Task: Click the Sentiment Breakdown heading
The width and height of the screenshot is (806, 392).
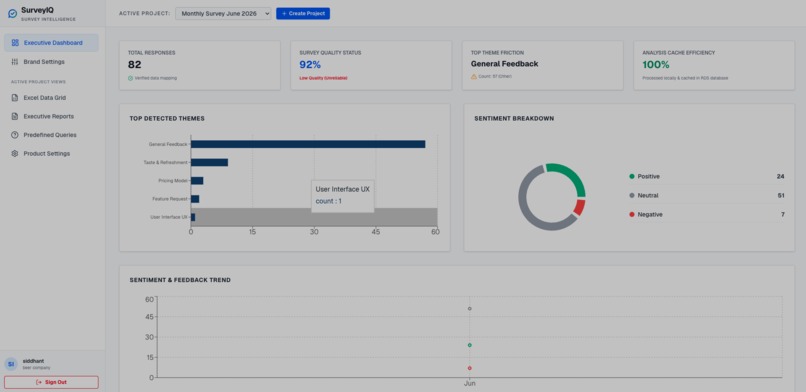Action: tap(514, 119)
